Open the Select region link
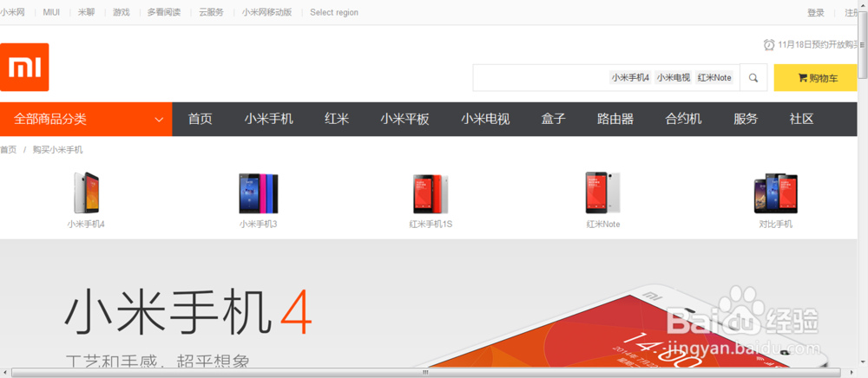 [x=334, y=12]
